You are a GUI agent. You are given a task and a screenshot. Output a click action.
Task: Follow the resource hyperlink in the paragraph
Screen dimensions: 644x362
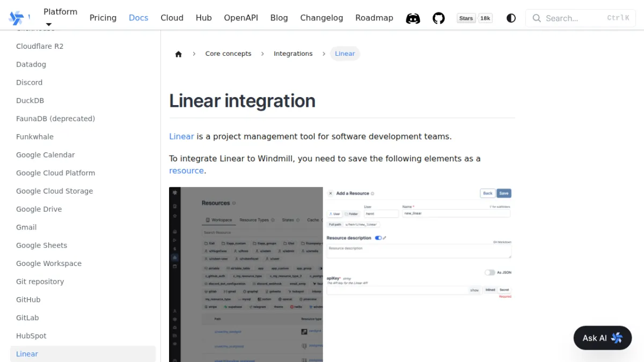(x=186, y=171)
